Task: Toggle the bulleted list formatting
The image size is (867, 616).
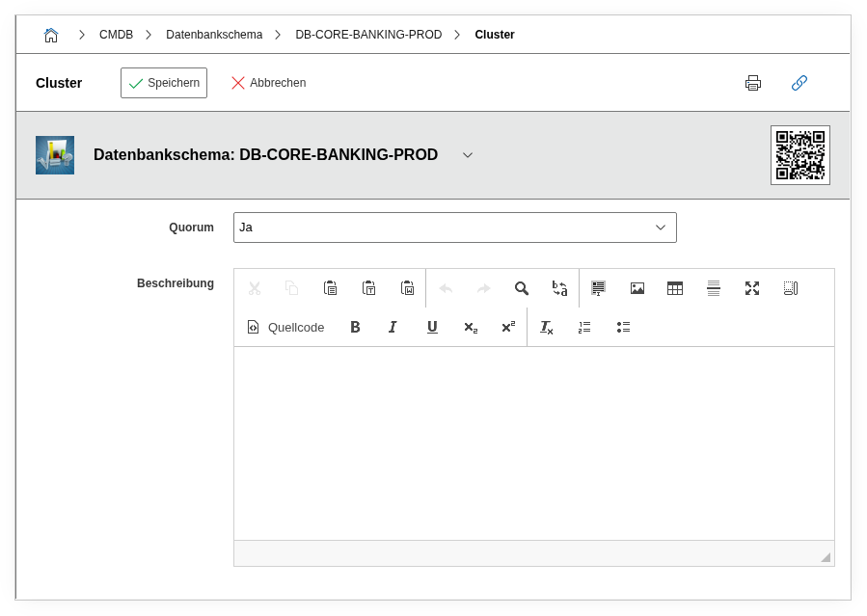Action: (x=623, y=327)
